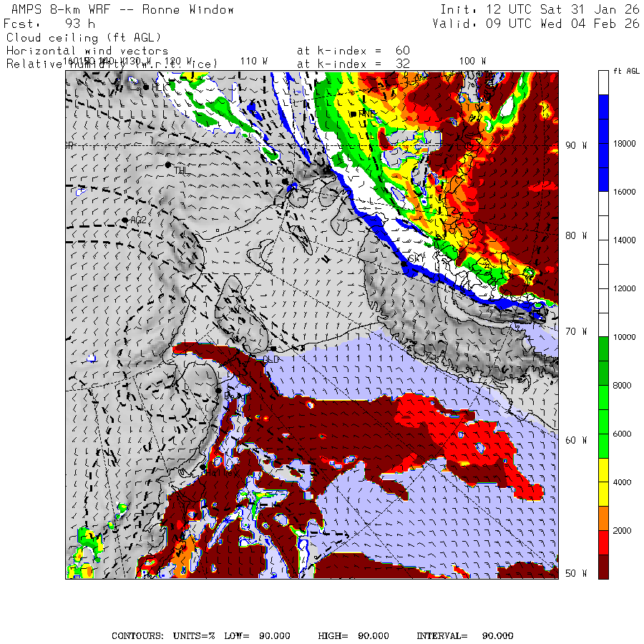Click 'at k-index = 32' text
Viewport: 644px width, 644px height.
click(x=353, y=64)
